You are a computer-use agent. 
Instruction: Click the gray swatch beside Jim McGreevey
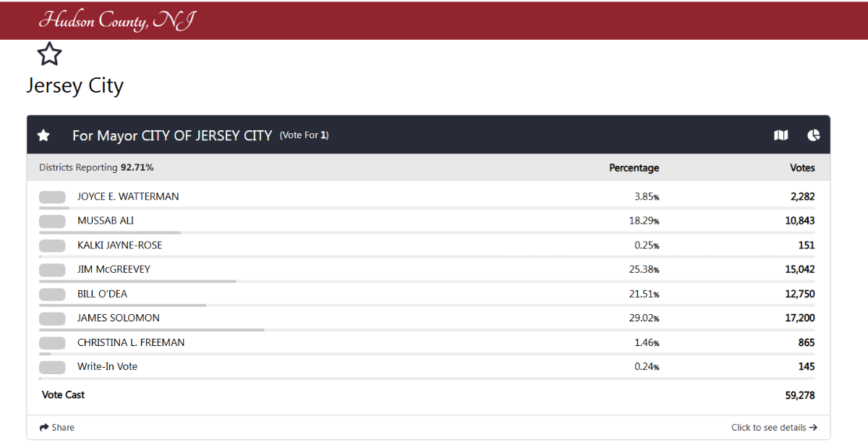click(x=52, y=270)
